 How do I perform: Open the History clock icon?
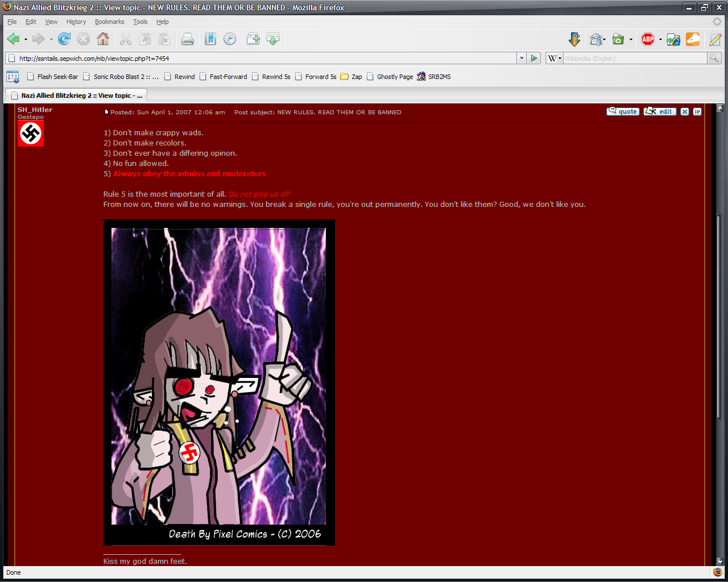tap(230, 39)
